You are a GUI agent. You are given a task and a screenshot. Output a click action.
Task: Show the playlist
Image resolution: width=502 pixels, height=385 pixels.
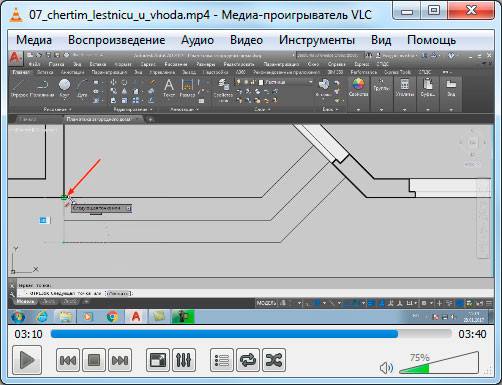tap(222, 360)
